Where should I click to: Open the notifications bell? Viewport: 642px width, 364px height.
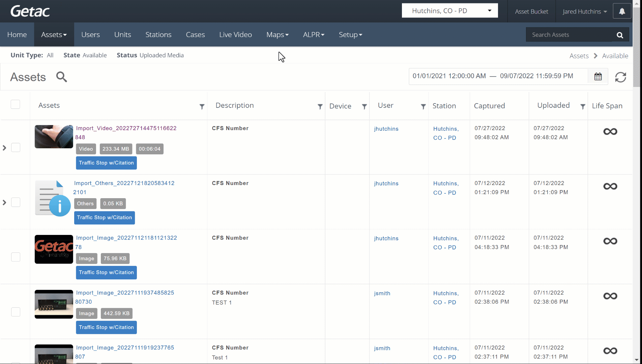point(622,11)
